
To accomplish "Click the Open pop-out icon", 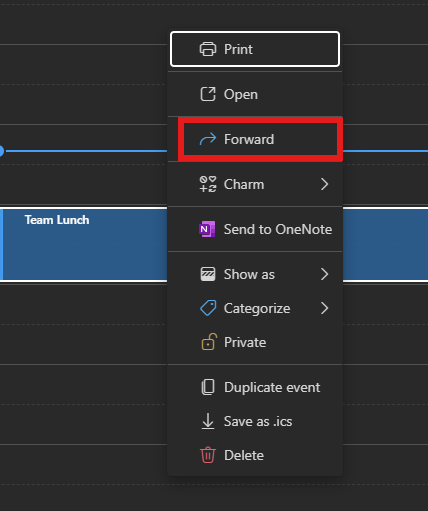I will tap(208, 94).
